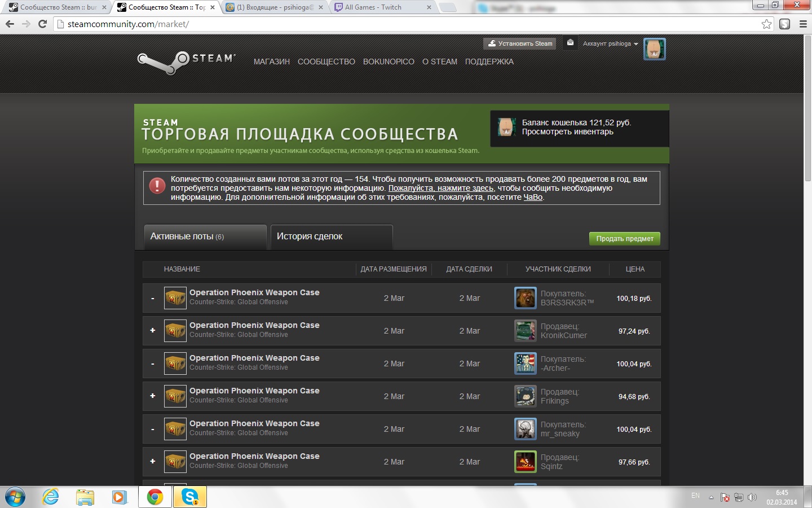Open the О STEAM menu item

tap(440, 62)
